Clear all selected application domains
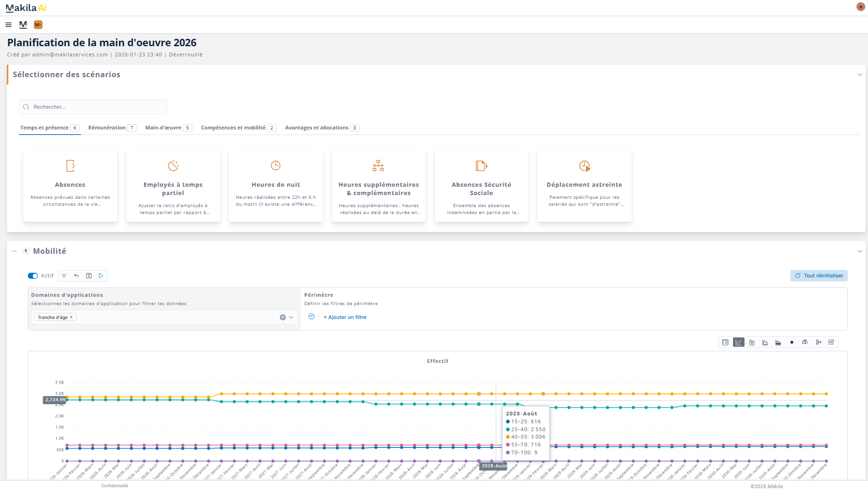Image resolution: width=868 pixels, height=490 pixels. point(283,318)
